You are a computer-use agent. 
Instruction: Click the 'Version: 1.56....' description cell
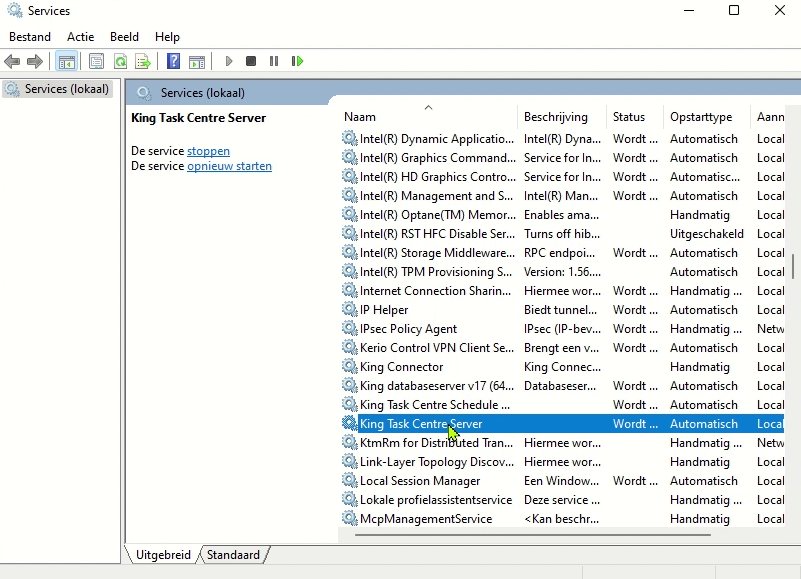(562, 271)
